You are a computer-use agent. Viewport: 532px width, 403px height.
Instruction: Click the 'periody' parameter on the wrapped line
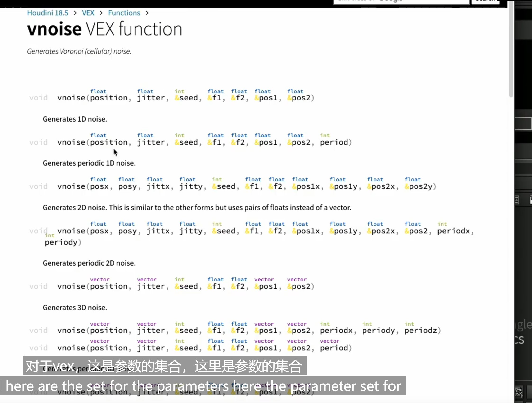click(61, 242)
